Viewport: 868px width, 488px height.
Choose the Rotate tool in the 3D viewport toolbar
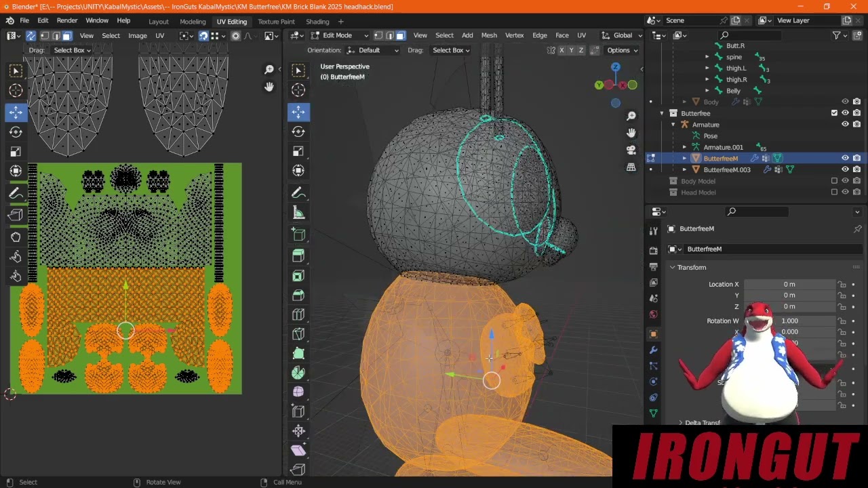point(298,131)
